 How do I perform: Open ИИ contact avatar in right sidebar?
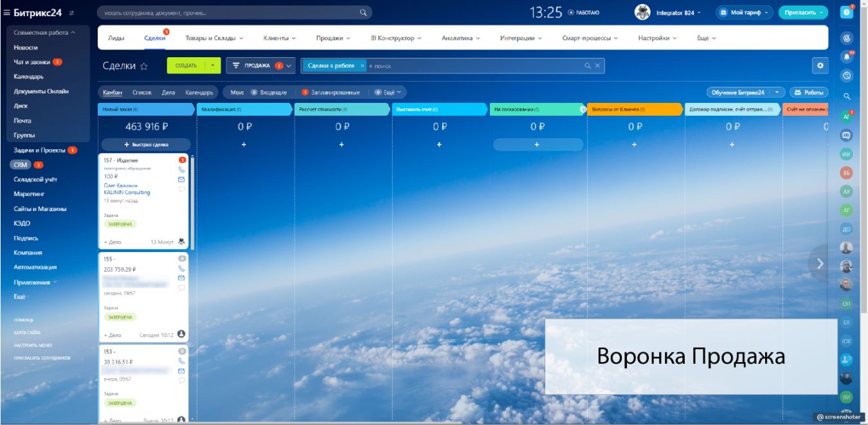(x=847, y=154)
